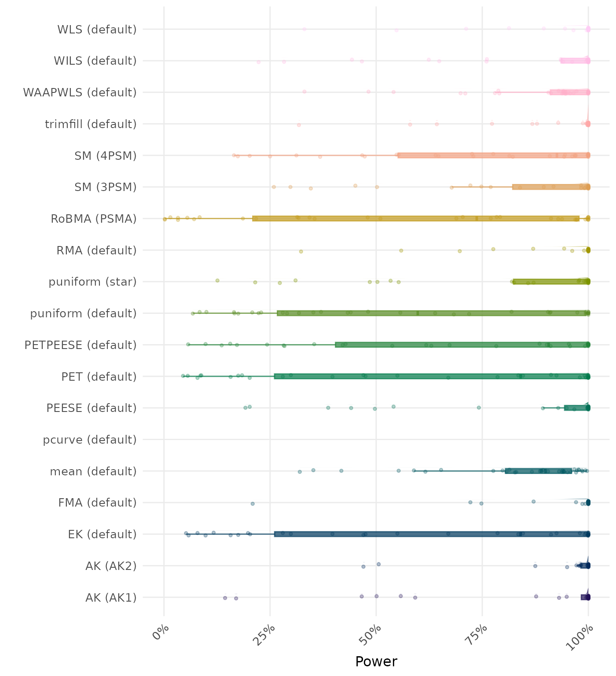The width and height of the screenshot is (616, 676).
Task: Click the "WLS (default)" row label
Action: pyautogui.click(x=97, y=29)
